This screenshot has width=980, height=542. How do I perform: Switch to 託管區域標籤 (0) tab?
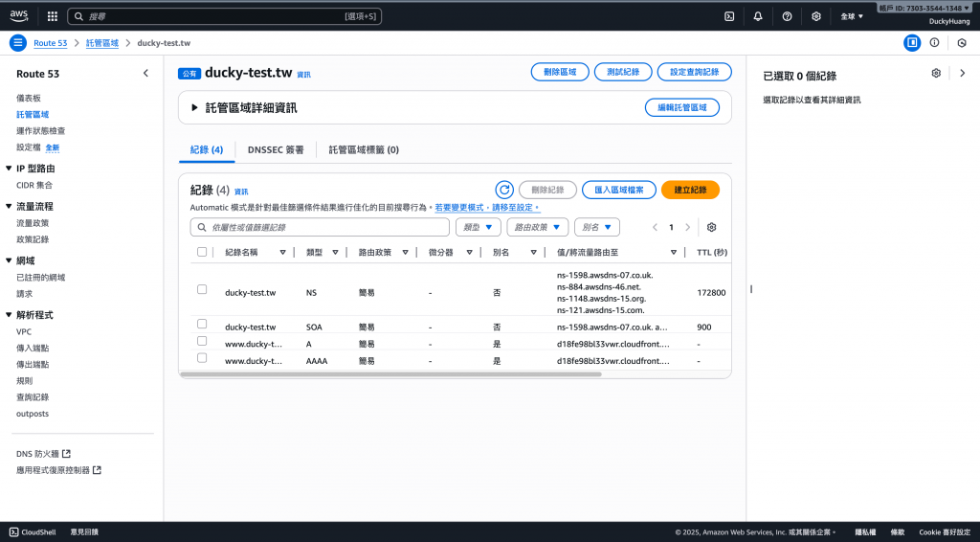[x=364, y=150]
